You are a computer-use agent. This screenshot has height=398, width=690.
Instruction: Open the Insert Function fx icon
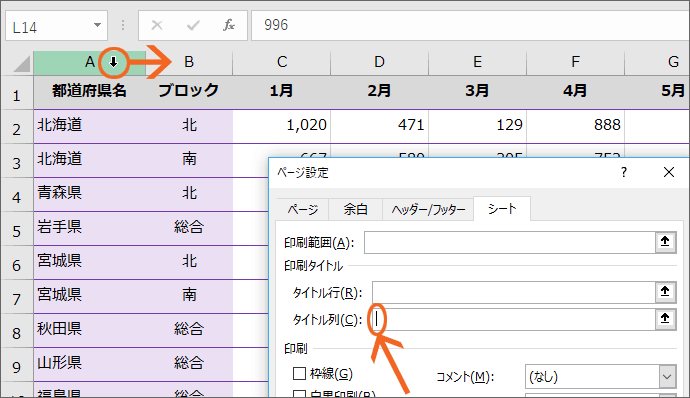tap(229, 25)
